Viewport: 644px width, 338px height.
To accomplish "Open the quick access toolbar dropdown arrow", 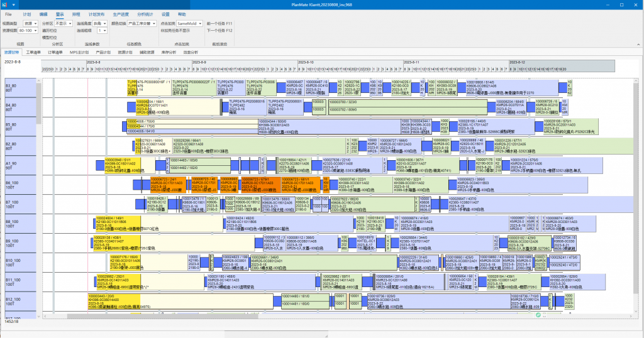I will click(x=14, y=5).
